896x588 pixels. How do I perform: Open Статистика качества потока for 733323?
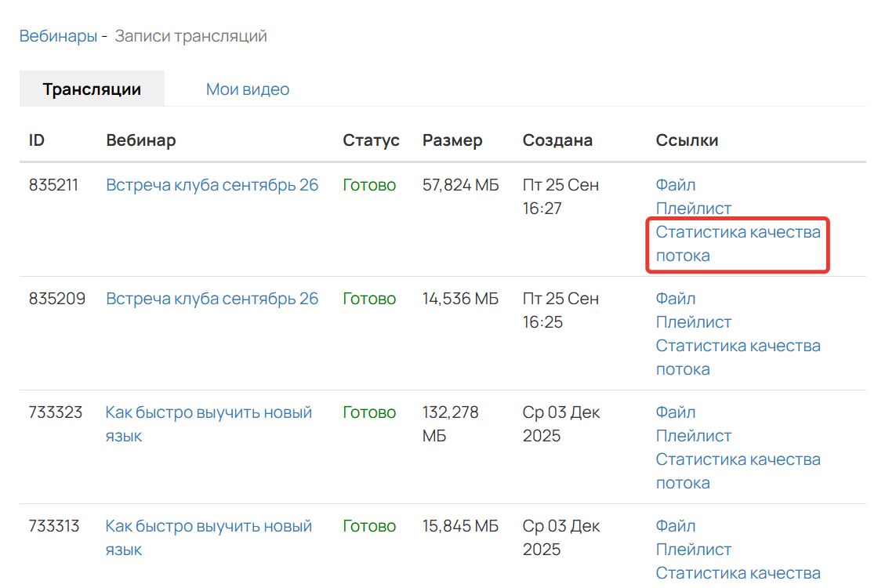738,471
